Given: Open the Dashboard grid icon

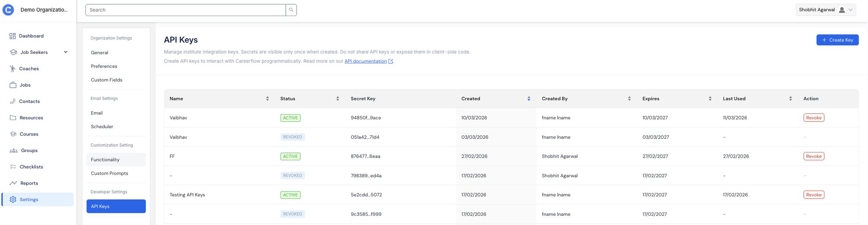Looking at the screenshot, I should (x=13, y=36).
